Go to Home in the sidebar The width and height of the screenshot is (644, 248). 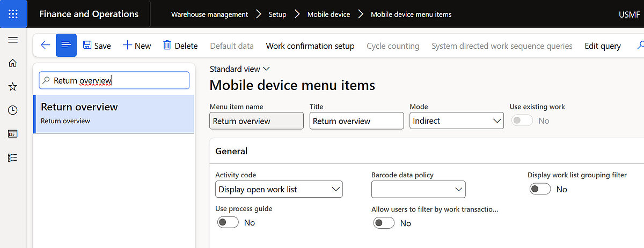point(13,63)
